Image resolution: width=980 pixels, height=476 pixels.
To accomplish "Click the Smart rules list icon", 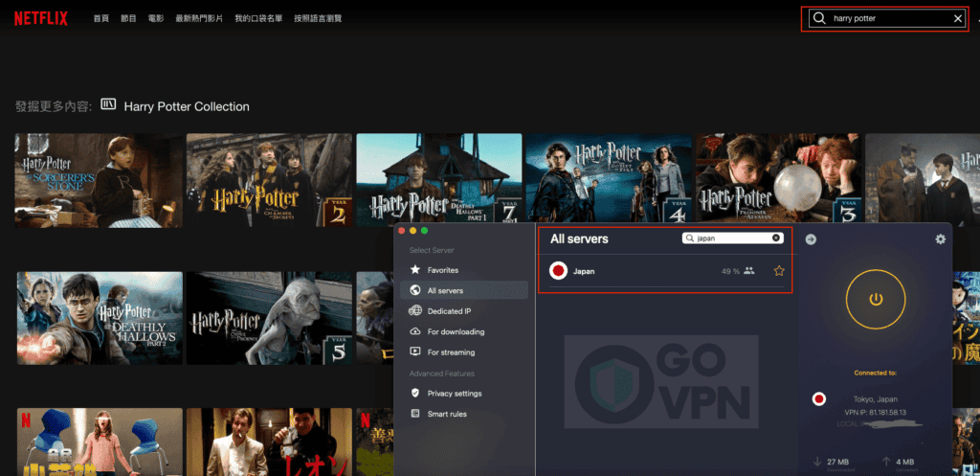I will pyautogui.click(x=415, y=414).
